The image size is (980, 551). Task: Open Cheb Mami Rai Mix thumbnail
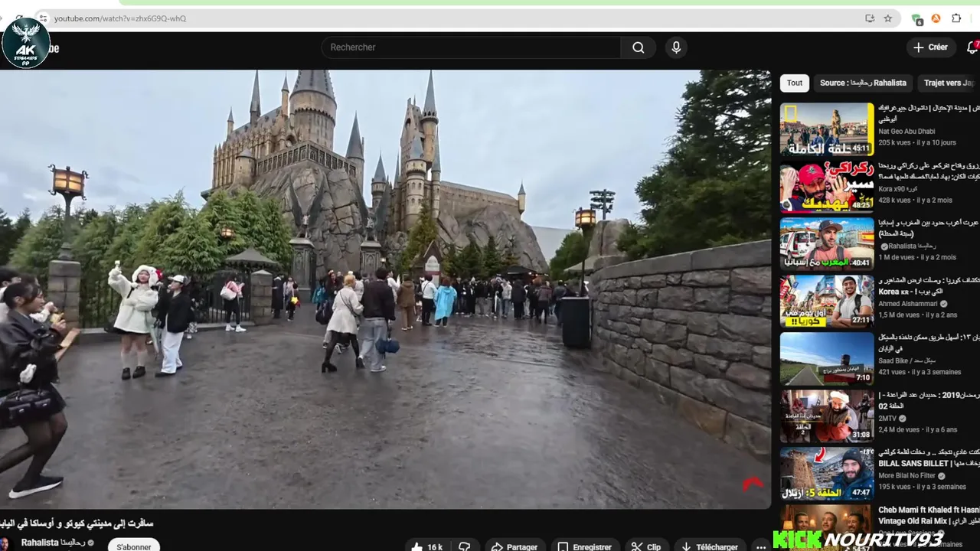pos(827,528)
